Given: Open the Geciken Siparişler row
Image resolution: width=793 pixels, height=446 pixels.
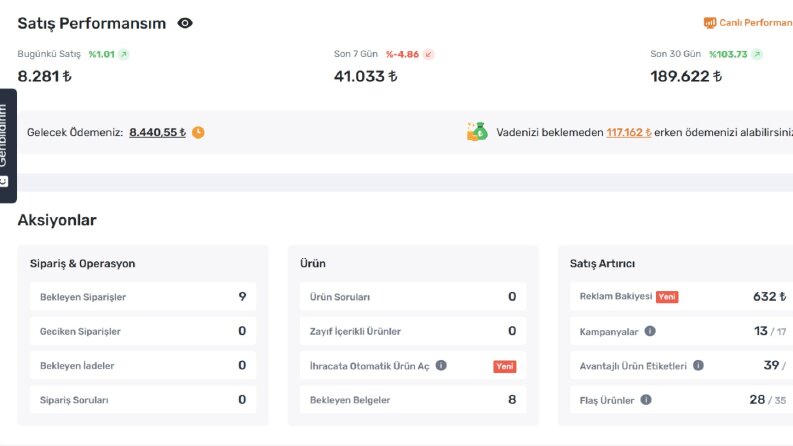Looking at the screenshot, I should (x=143, y=331).
